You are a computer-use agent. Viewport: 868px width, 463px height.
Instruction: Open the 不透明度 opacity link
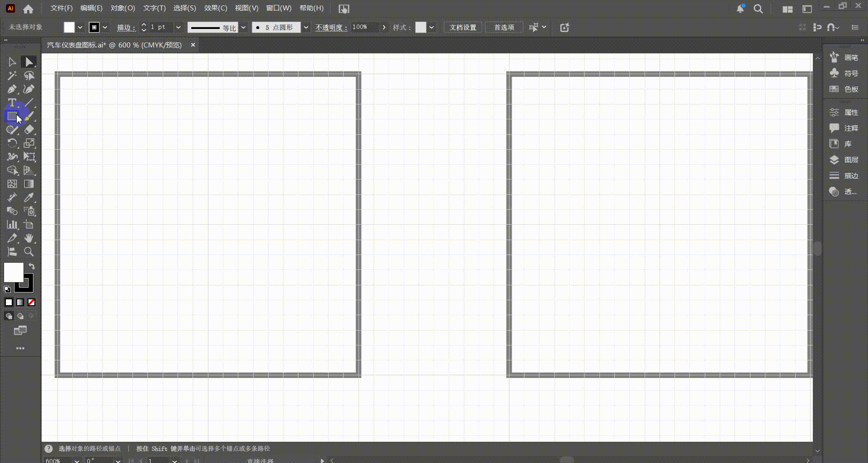[x=331, y=28]
